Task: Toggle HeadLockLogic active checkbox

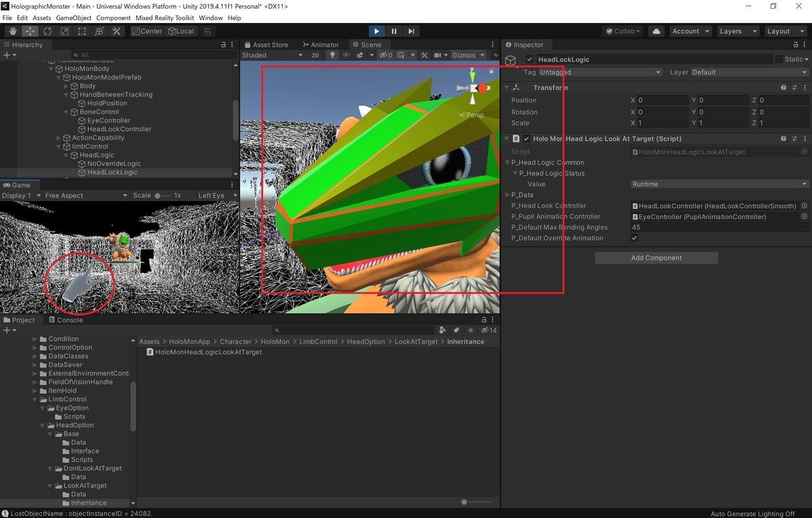Action: pyautogui.click(x=530, y=60)
